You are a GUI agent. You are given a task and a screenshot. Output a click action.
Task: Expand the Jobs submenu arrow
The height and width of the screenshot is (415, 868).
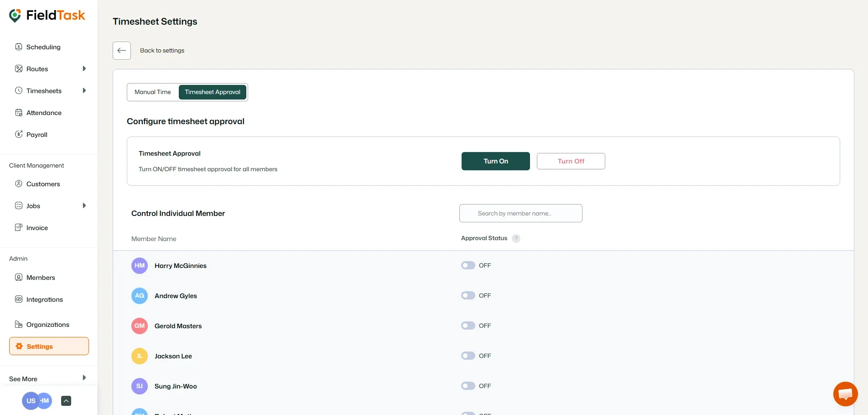[x=84, y=206]
